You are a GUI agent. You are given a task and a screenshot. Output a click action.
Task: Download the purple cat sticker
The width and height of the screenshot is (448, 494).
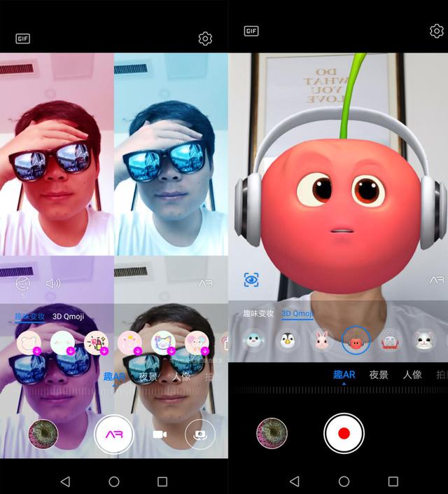click(x=163, y=343)
